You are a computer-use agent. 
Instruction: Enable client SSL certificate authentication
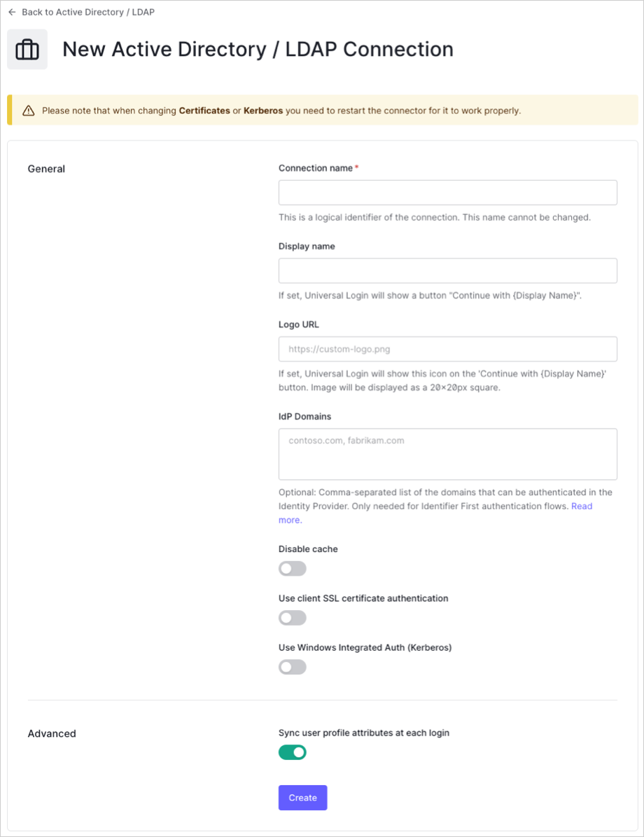(292, 617)
